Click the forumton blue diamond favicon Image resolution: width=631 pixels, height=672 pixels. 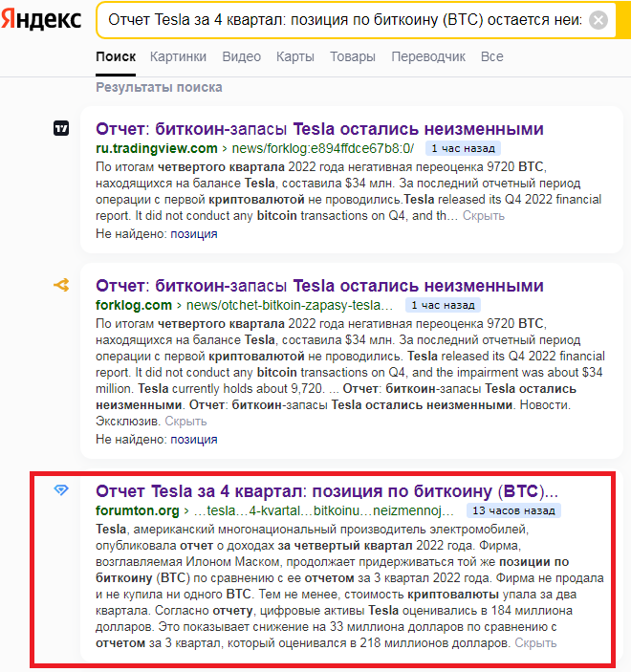click(x=61, y=489)
